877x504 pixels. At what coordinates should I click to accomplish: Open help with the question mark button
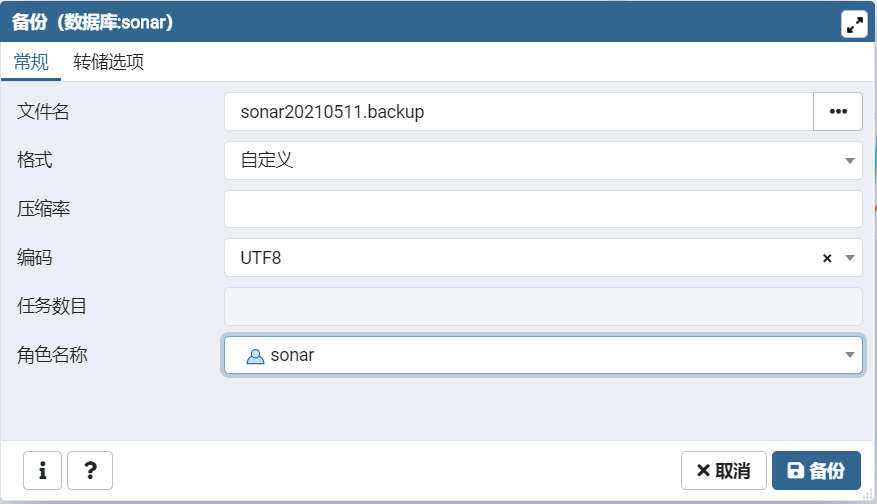90,470
